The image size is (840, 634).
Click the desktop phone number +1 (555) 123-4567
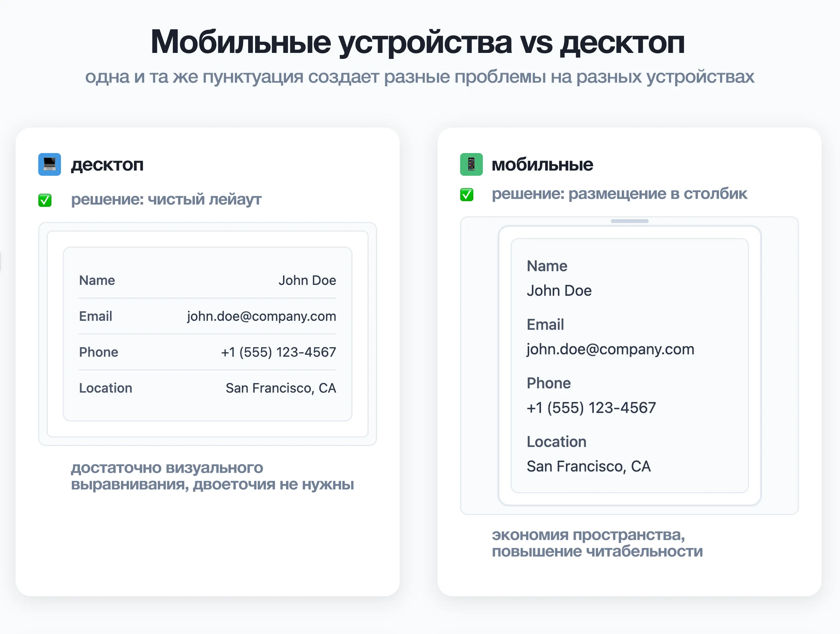point(278,352)
